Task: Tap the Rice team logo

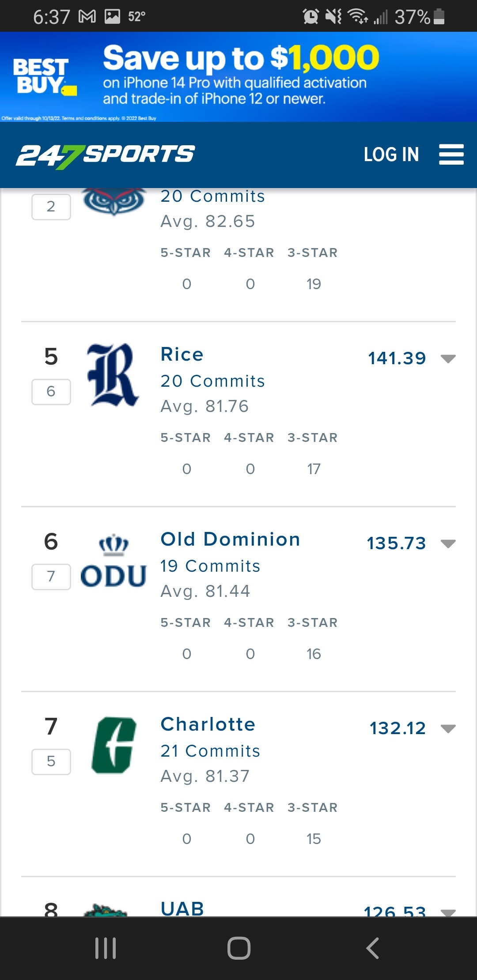Action: click(114, 375)
